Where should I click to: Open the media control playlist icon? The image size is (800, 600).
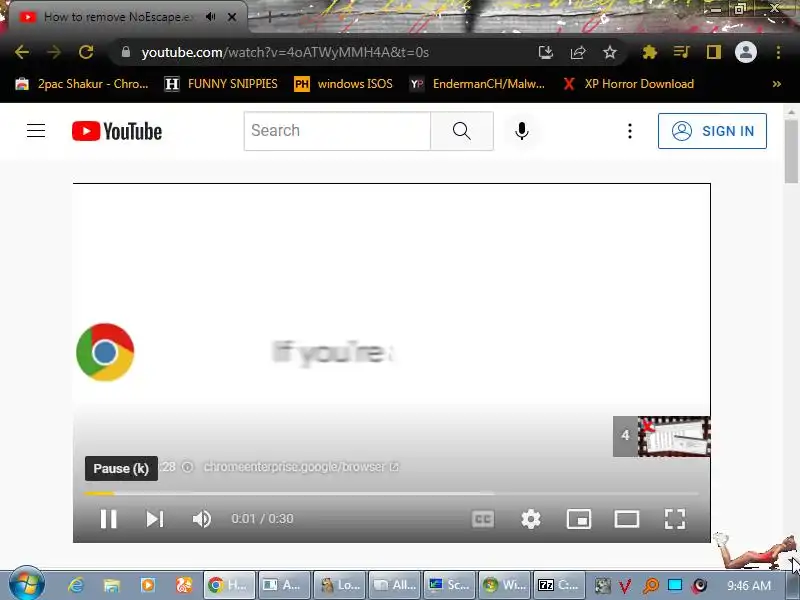tap(681, 52)
